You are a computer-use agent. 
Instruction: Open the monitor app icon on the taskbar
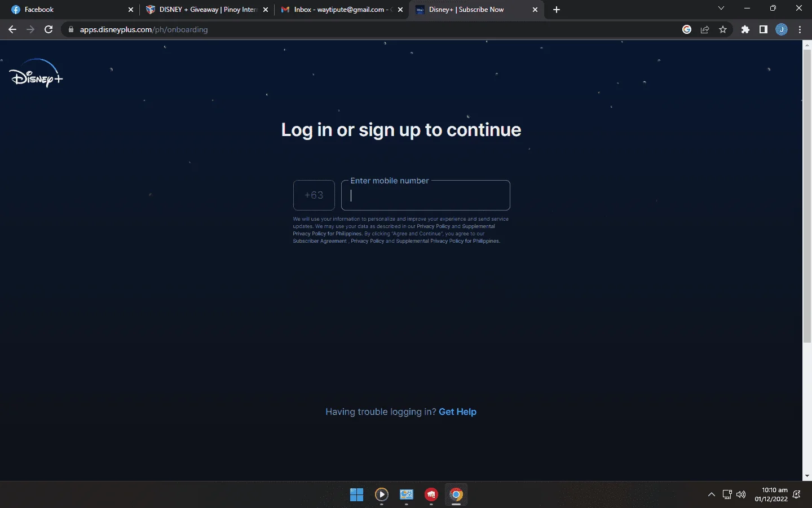coord(407,495)
